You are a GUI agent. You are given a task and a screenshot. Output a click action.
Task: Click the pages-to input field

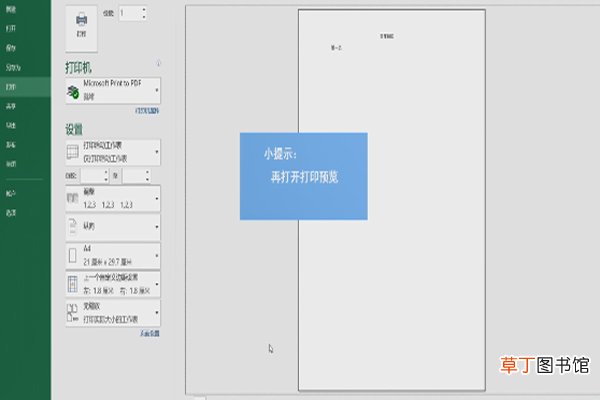click(133, 176)
